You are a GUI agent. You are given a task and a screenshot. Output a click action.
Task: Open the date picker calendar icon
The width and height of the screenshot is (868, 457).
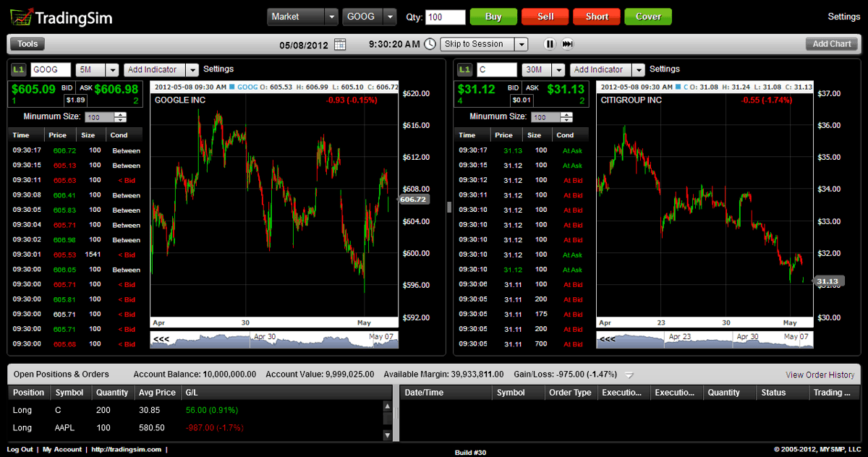pos(340,43)
